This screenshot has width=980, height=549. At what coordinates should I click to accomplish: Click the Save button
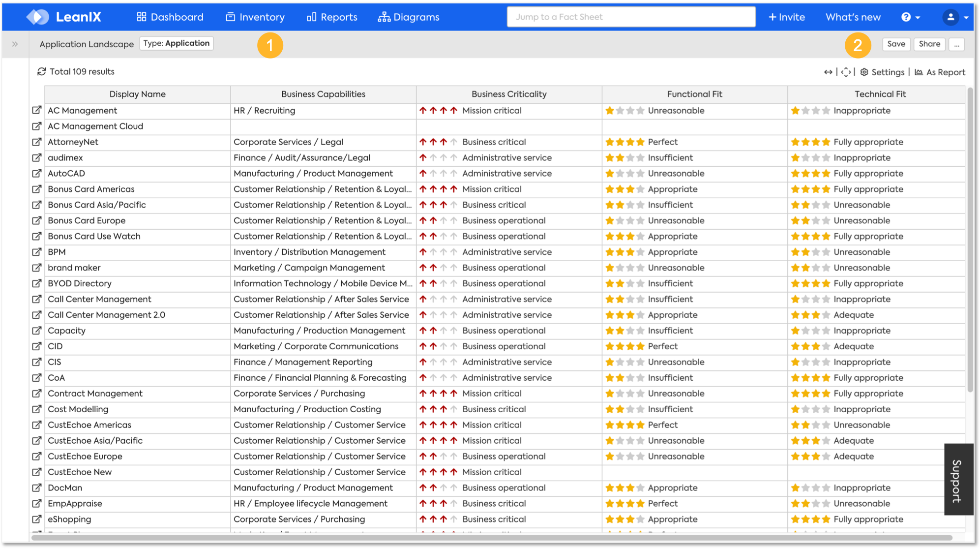pyautogui.click(x=896, y=44)
